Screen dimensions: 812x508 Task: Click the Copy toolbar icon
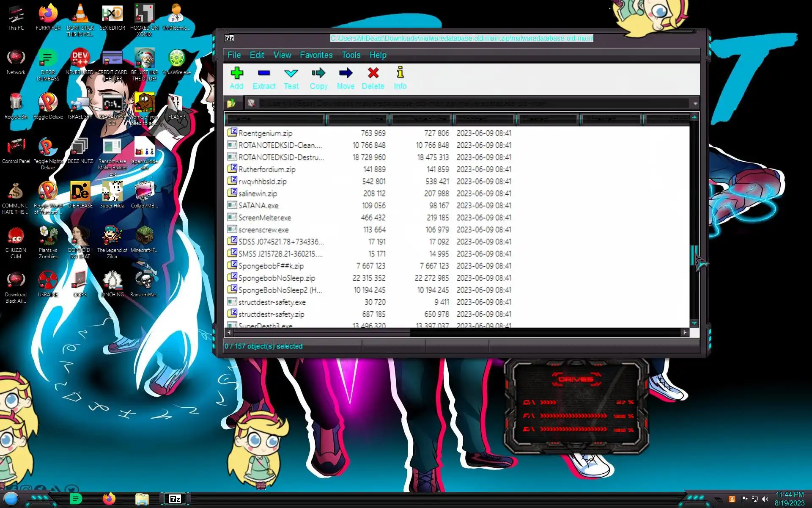pyautogui.click(x=318, y=73)
